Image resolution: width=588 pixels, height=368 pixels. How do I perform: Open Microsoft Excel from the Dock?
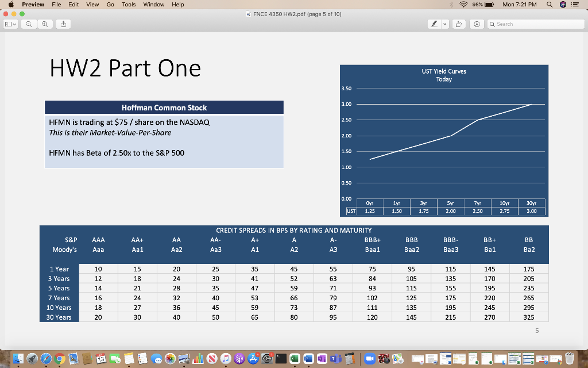pos(295,359)
